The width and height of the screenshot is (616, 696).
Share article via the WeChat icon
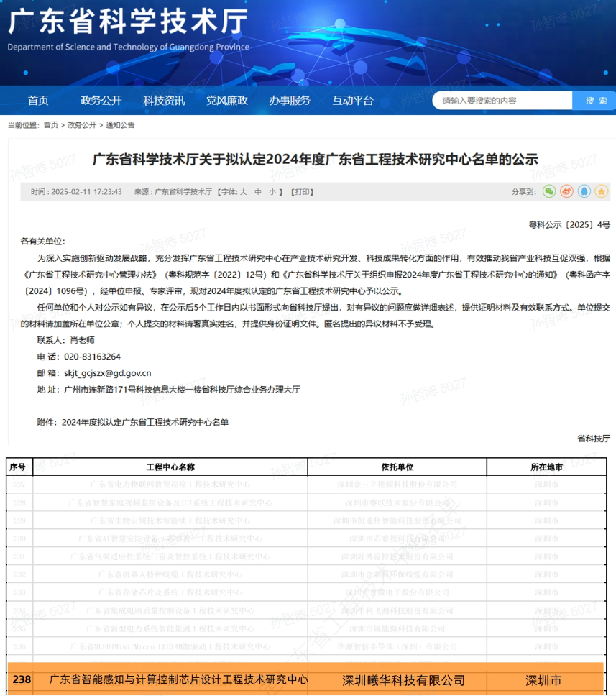[549, 191]
